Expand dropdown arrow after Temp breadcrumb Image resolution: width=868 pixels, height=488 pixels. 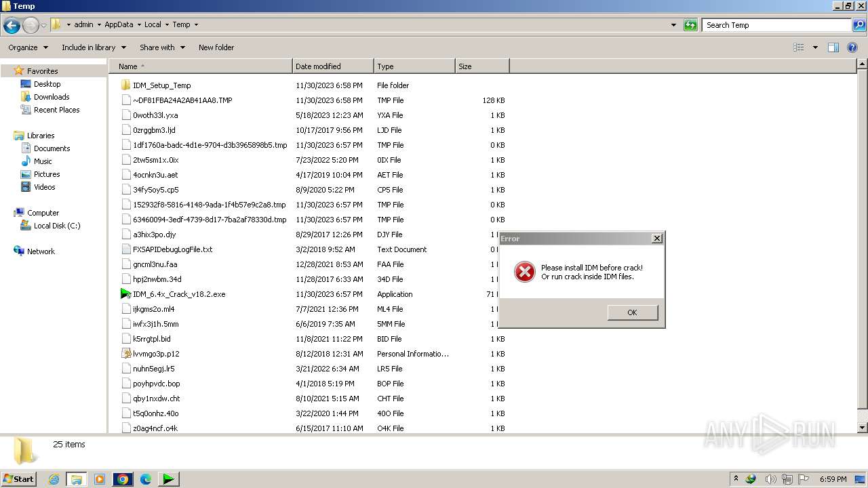coord(196,25)
